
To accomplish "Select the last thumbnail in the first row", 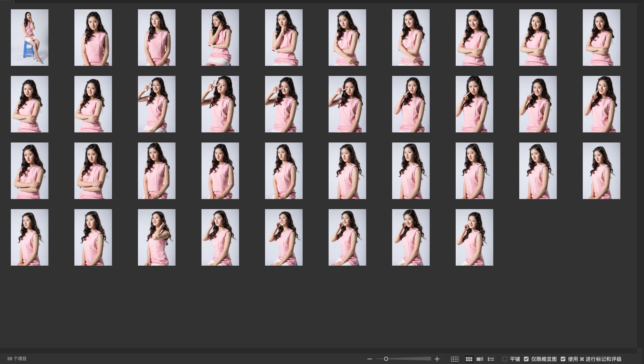I will [601, 38].
